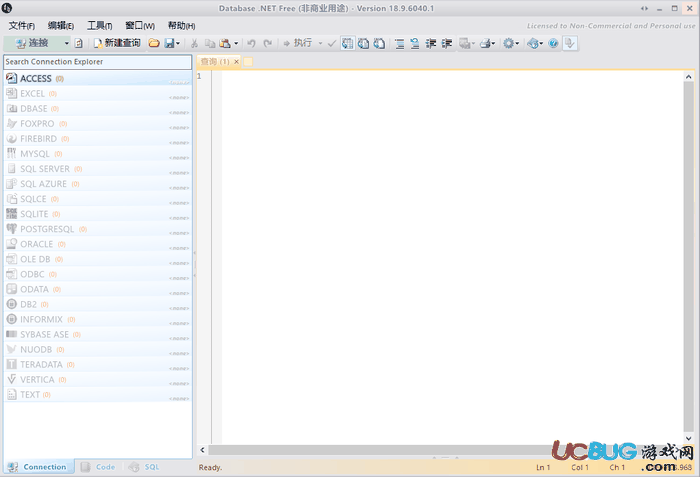Click the format lines icon
700x477 pixels.
pos(400,43)
